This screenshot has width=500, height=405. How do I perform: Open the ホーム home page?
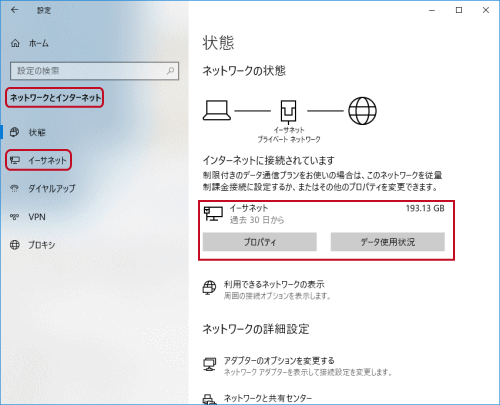point(39,43)
